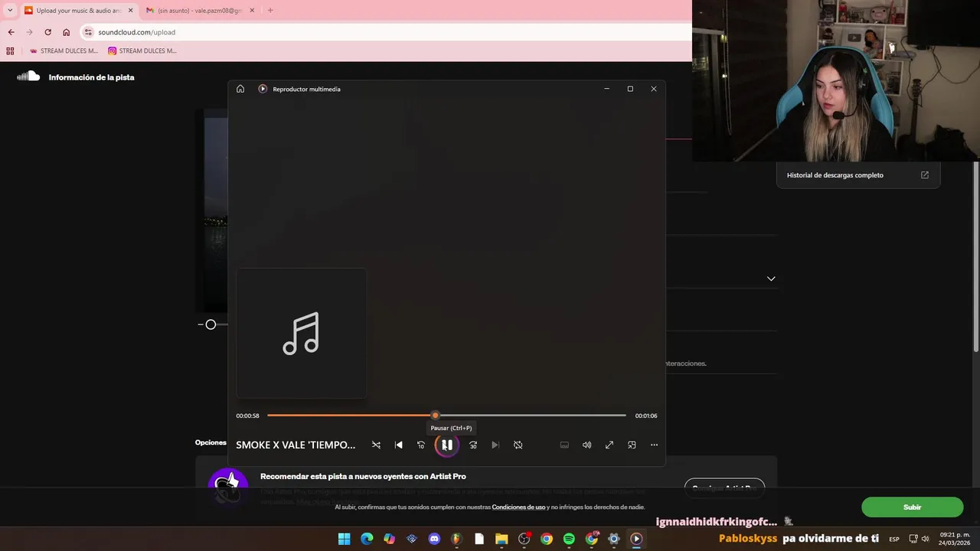Open the Instagram STREAM DULCES M... bookmark
The width and height of the screenshot is (980, 551).
[142, 51]
